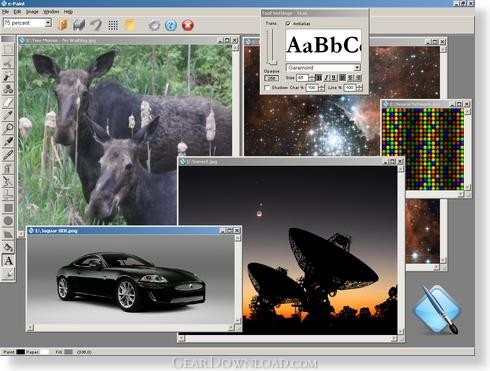Select the Text tool in the toolbox
The height and width of the screenshot is (371, 490).
[8, 260]
